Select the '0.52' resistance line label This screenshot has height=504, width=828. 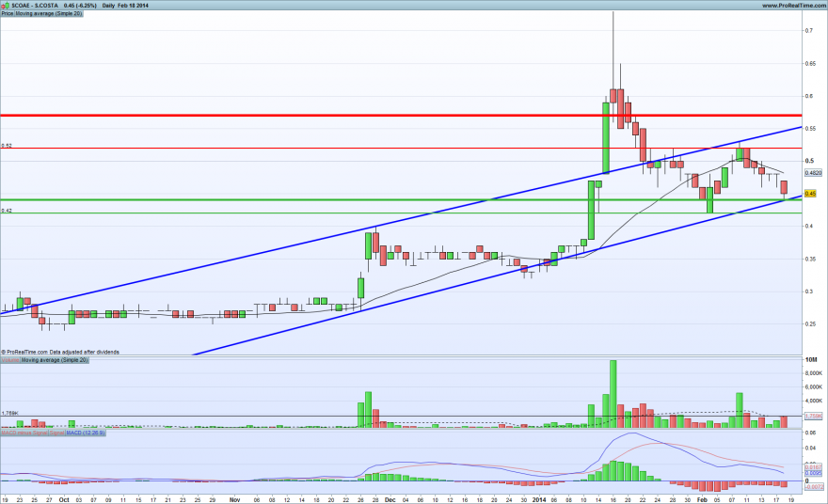(x=7, y=145)
